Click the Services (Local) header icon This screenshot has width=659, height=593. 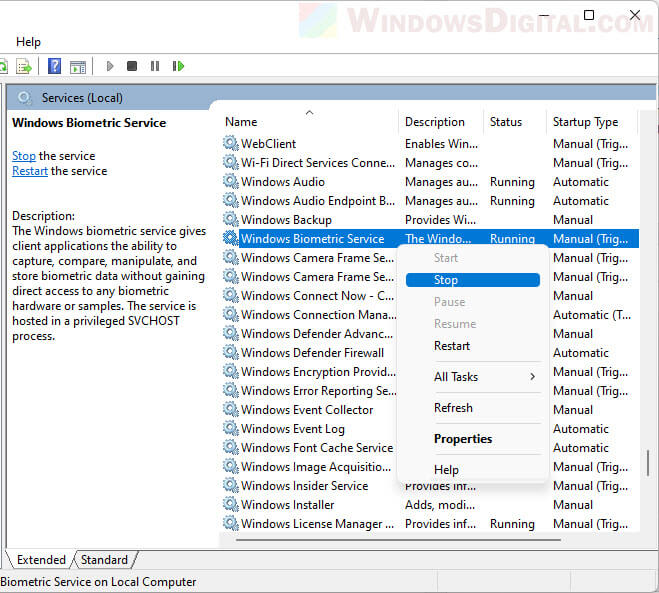coord(24,98)
